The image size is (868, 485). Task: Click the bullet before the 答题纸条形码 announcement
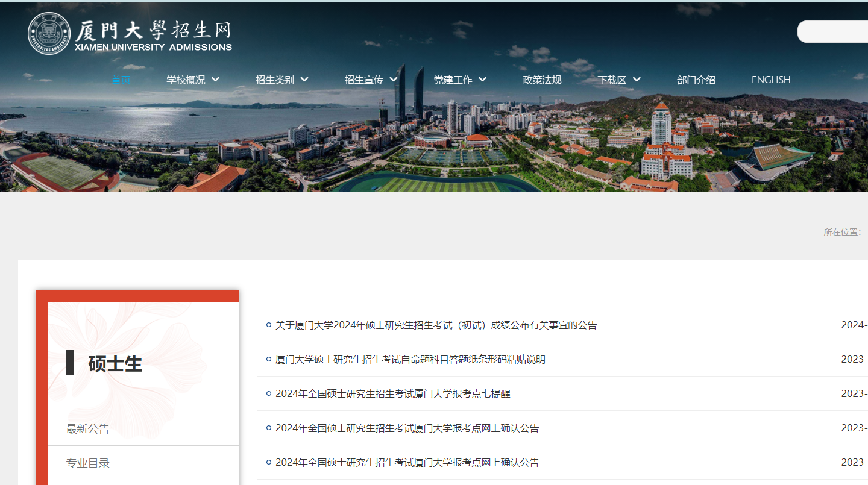tap(268, 359)
